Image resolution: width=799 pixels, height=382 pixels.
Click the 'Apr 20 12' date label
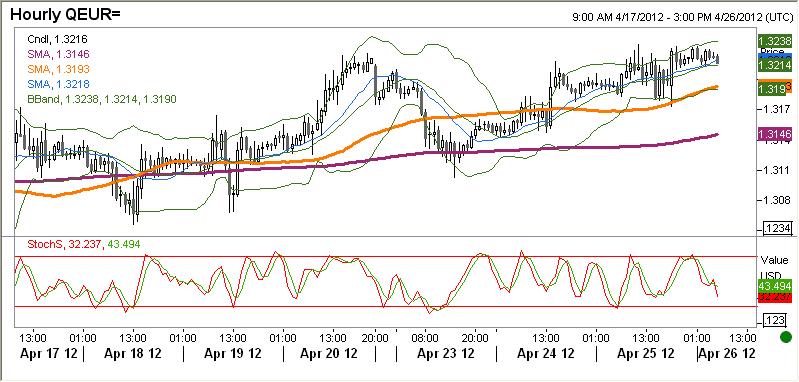click(329, 353)
